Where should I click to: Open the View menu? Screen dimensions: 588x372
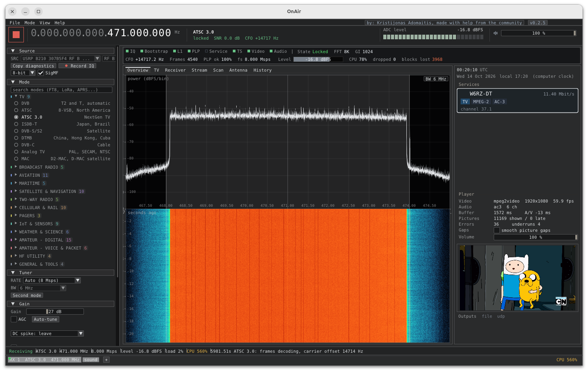[x=45, y=23]
